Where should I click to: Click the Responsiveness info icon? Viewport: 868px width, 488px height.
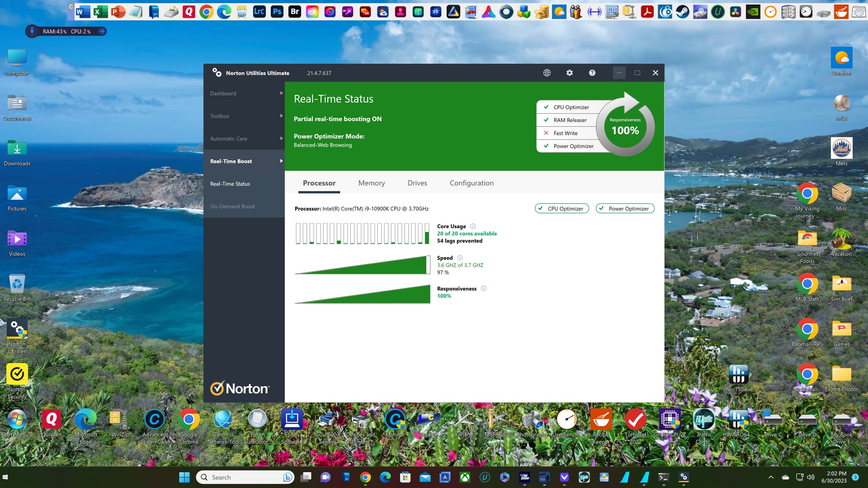[x=483, y=289]
